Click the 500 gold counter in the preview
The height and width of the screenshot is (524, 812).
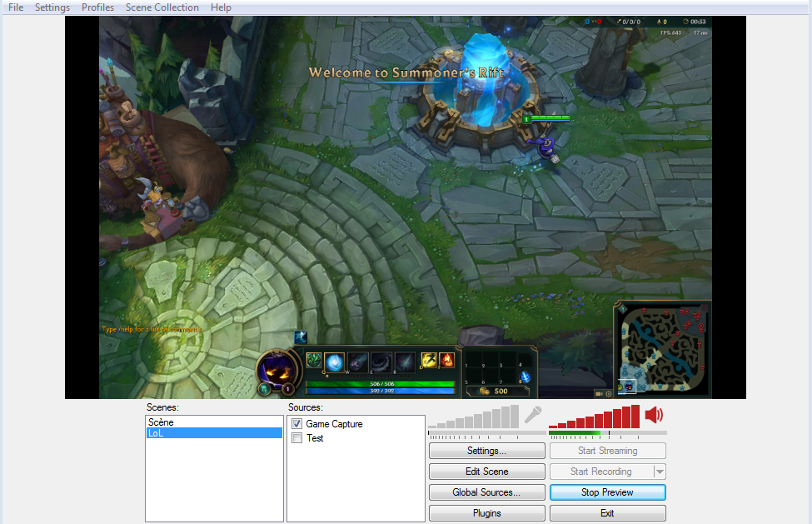coord(501,391)
